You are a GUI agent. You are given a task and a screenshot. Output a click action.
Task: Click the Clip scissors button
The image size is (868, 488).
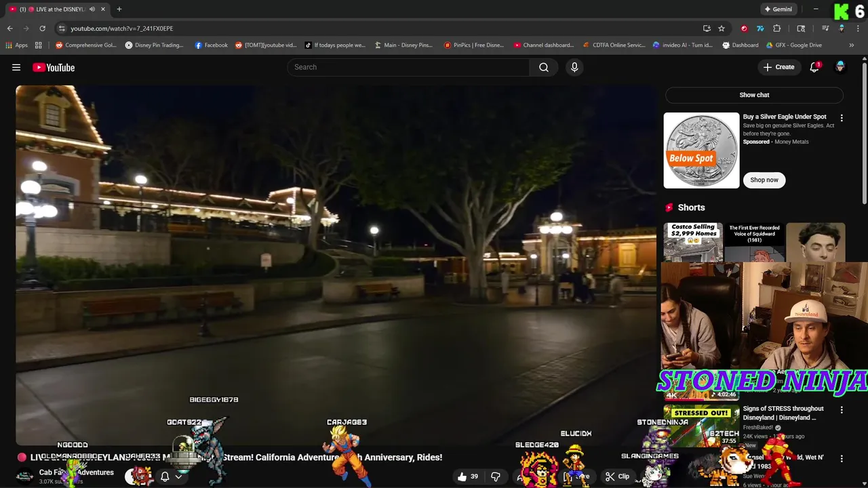click(x=617, y=476)
